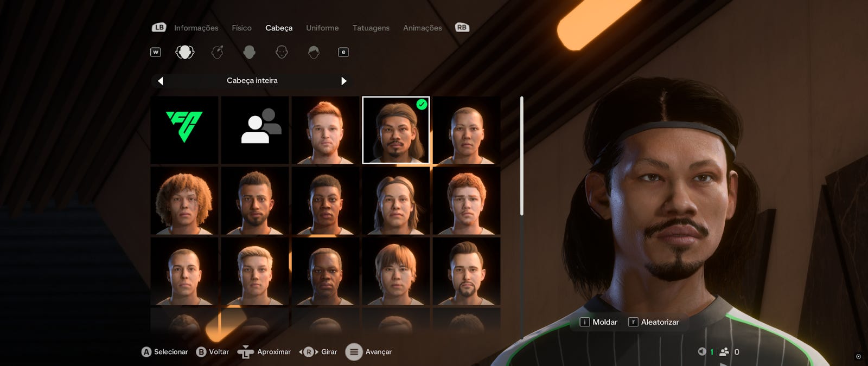Viewport: 868px width, 366px height.
Task: Click the Aproximar label
Action: coord(274,352)
